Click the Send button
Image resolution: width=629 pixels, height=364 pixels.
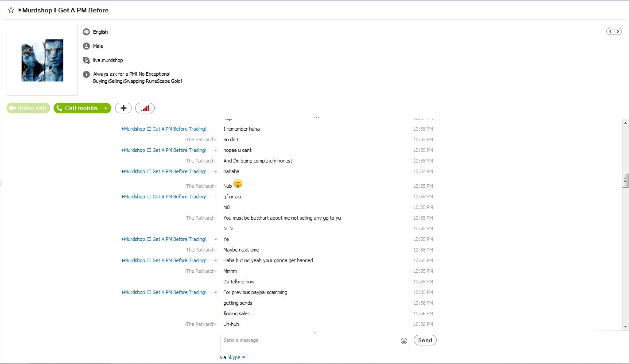[x=425, y=340]
